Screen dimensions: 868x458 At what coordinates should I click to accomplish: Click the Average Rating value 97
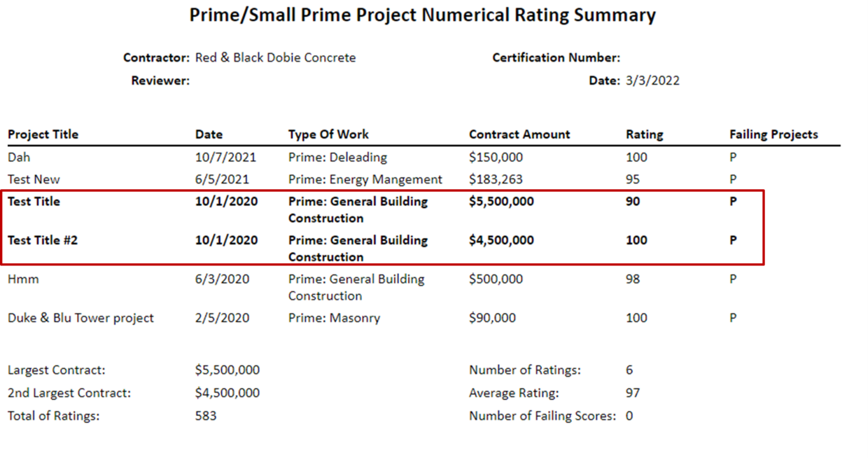coord(633,393)
